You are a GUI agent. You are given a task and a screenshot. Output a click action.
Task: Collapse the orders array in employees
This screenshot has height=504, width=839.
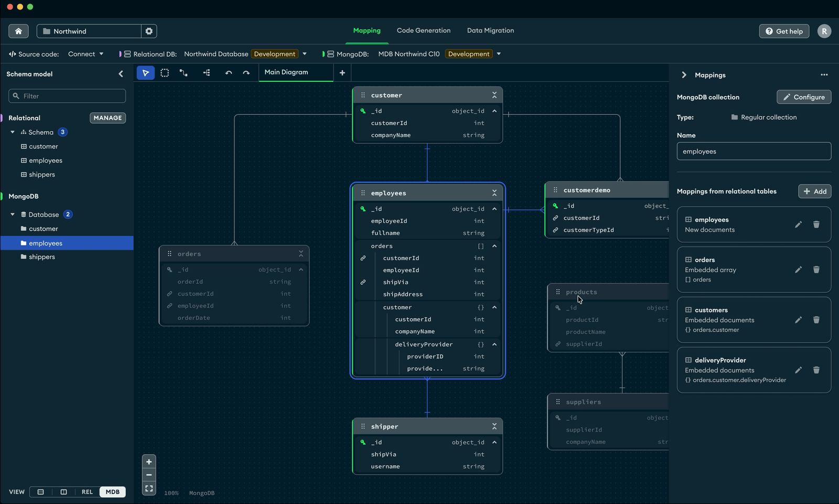pos(494,246)
